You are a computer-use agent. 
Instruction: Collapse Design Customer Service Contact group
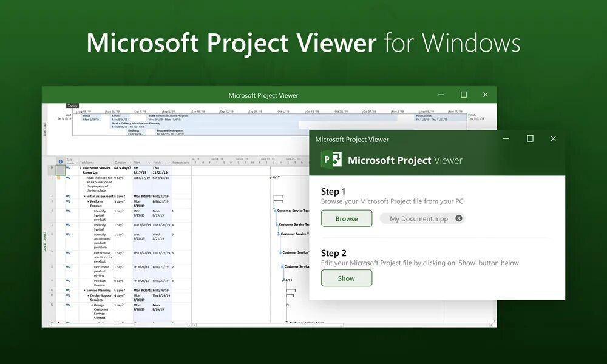coord(92,305)
